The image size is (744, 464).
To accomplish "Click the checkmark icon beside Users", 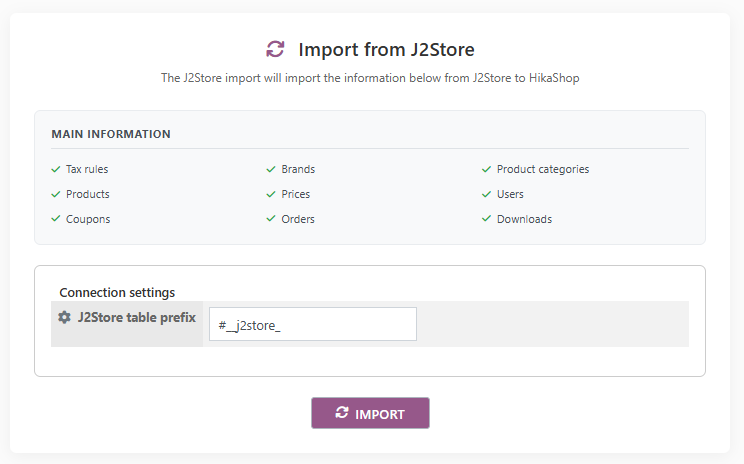I will click(x=487, y=194).
